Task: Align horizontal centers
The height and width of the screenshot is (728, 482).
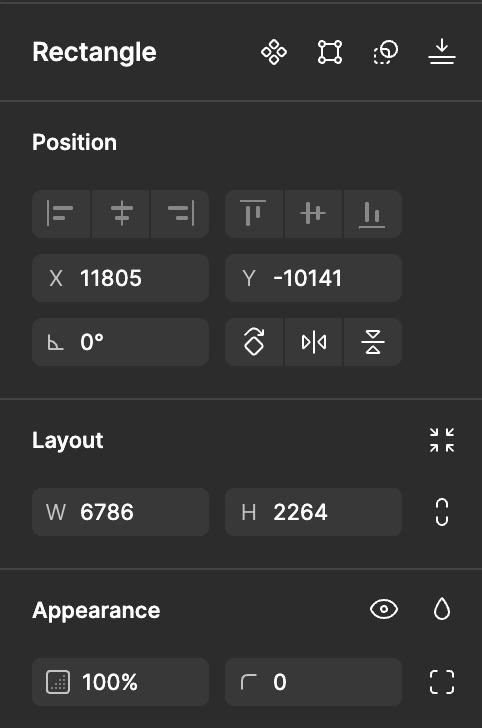Action: click(x=121, y=214)
